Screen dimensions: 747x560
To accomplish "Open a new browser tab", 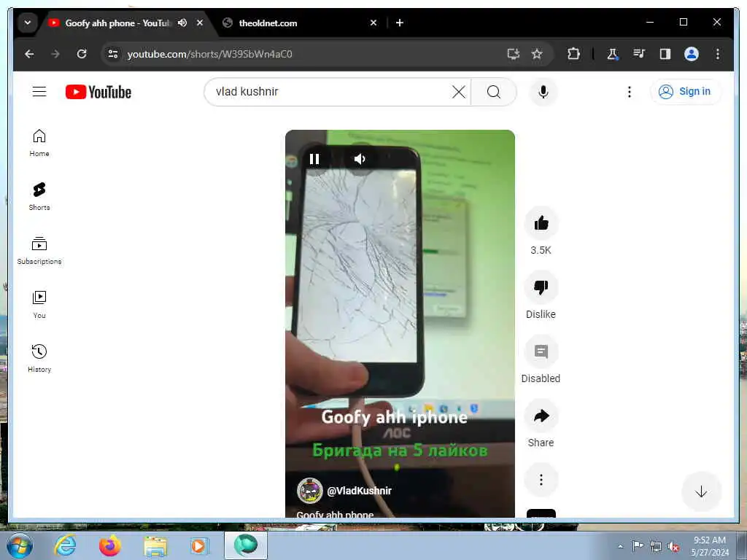I will click(x=400, y=23).
